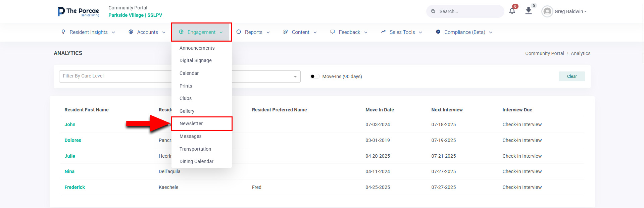644x208 pixels.
Task: Open the Filter By Care Level dropdown arrow
Action: point(295,77)
